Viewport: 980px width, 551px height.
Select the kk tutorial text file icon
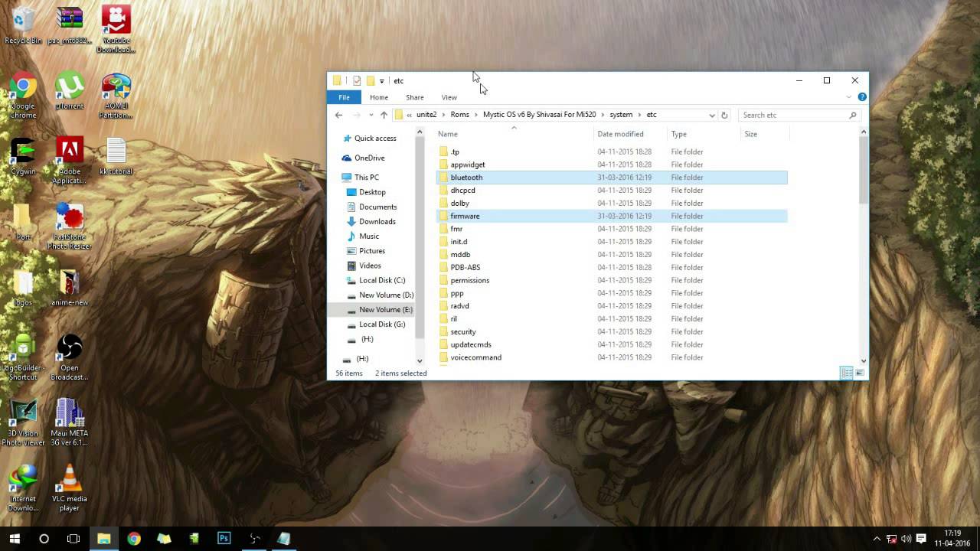click(x=116, y=156)
